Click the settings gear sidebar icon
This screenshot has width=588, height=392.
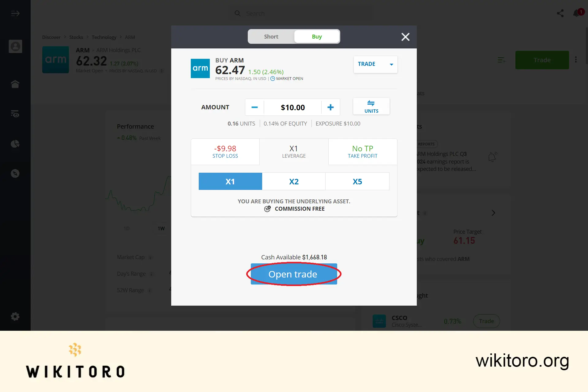(x=15, y=317)
